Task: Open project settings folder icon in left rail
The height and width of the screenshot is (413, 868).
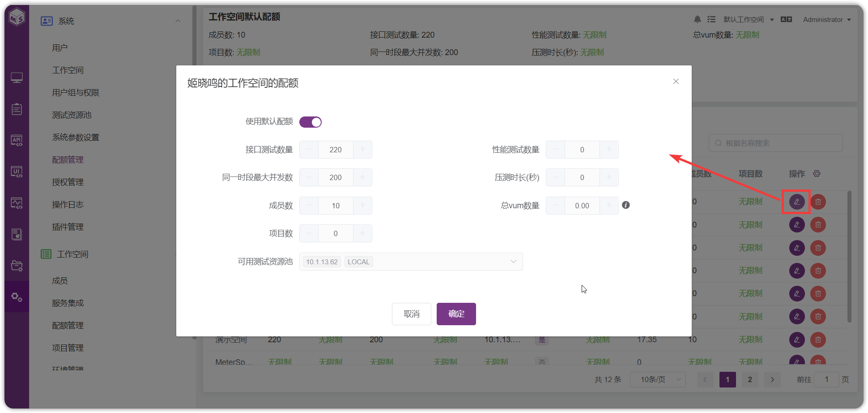Action: 17,266
